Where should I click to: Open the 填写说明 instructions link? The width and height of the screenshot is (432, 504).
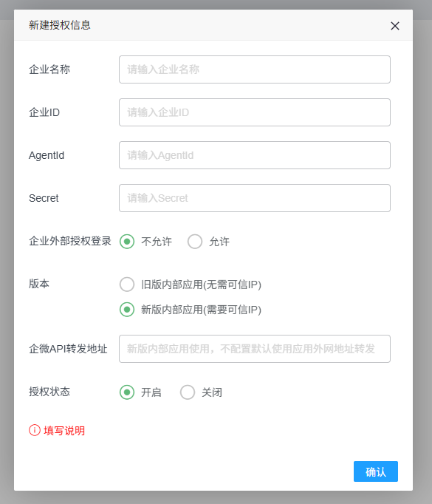tap(64, 430)
